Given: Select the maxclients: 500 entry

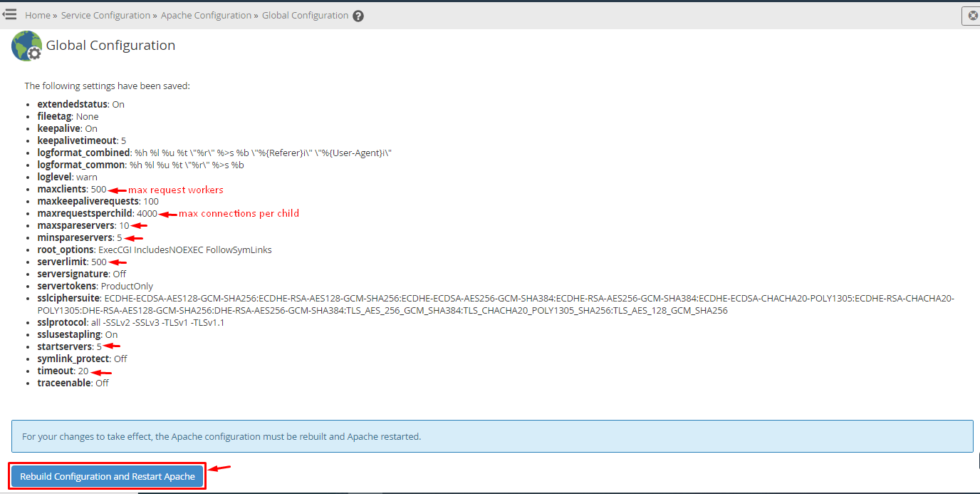Looking at the screenshot, I should 72,190.
